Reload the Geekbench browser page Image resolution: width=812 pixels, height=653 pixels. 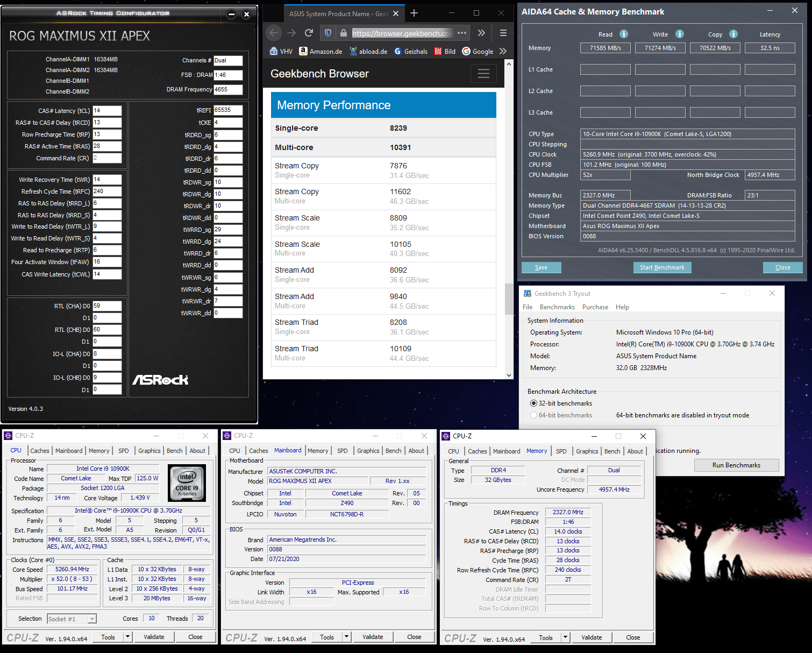pyautogui.click(x=309, y=33)
